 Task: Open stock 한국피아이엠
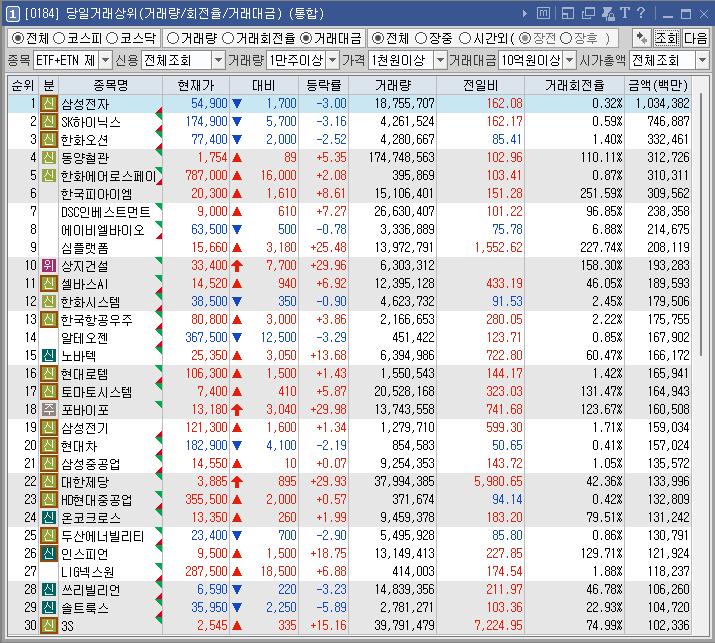[96, 194]
